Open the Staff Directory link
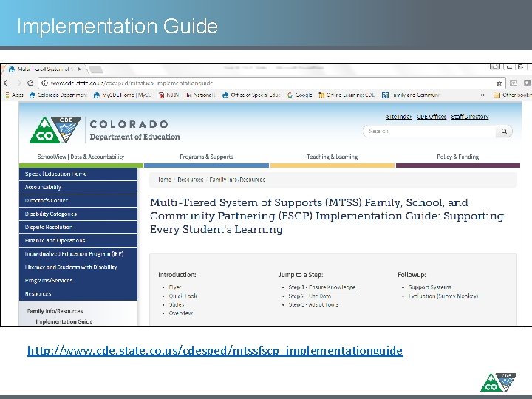The width and height of the screenshot is (532, 399). [470, 117]
